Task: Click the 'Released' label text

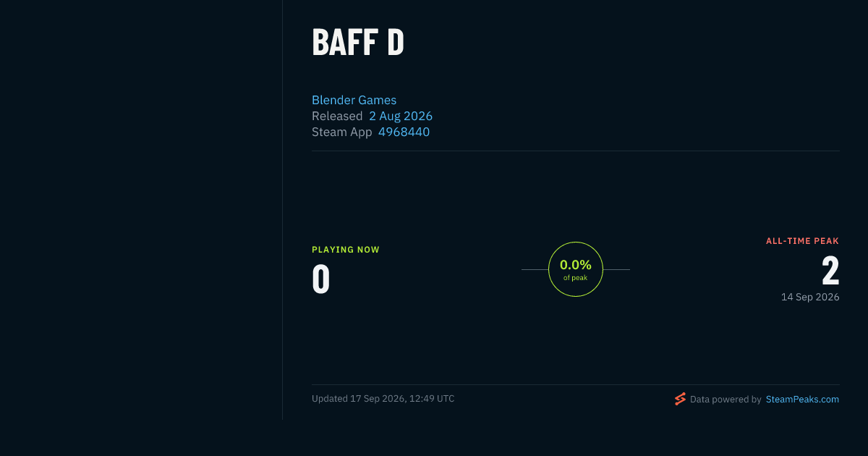Action: pos(337,116)
